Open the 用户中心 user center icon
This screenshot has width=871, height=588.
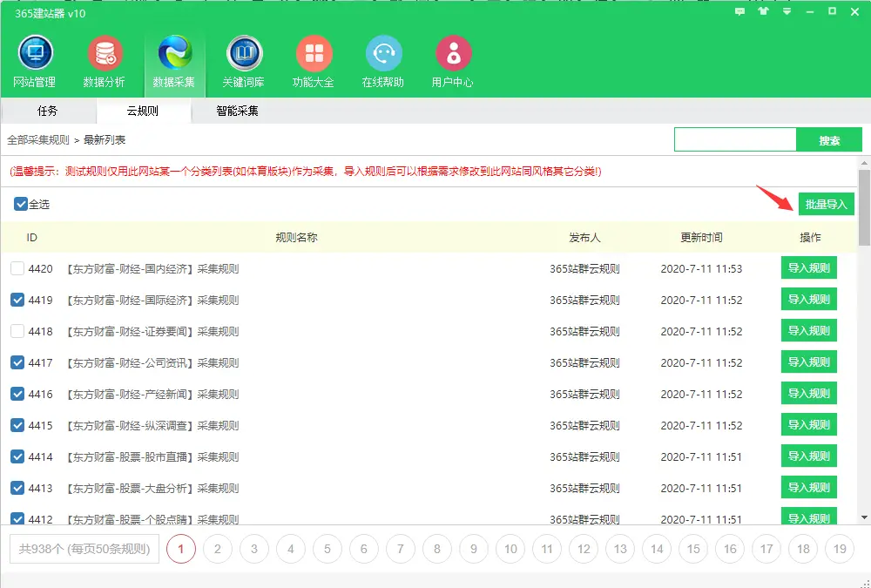click(453, 55)
